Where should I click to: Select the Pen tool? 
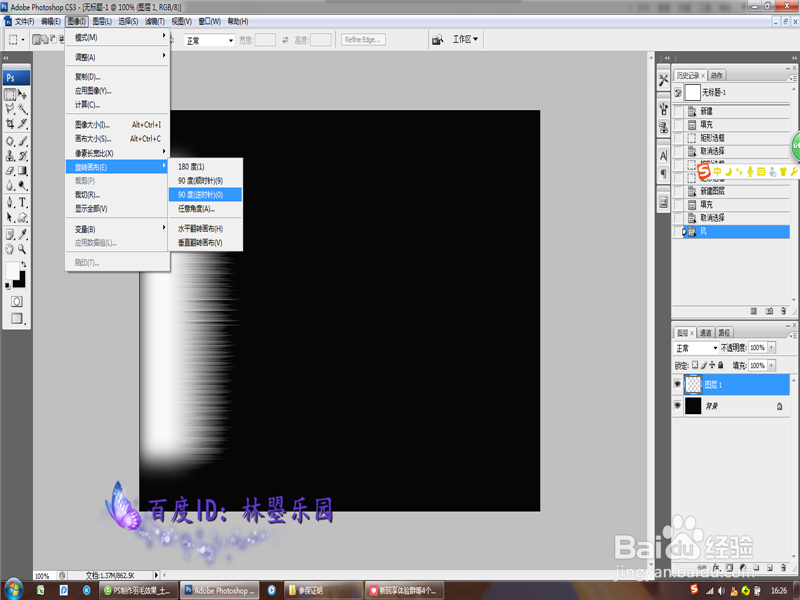tap(10, 203)
